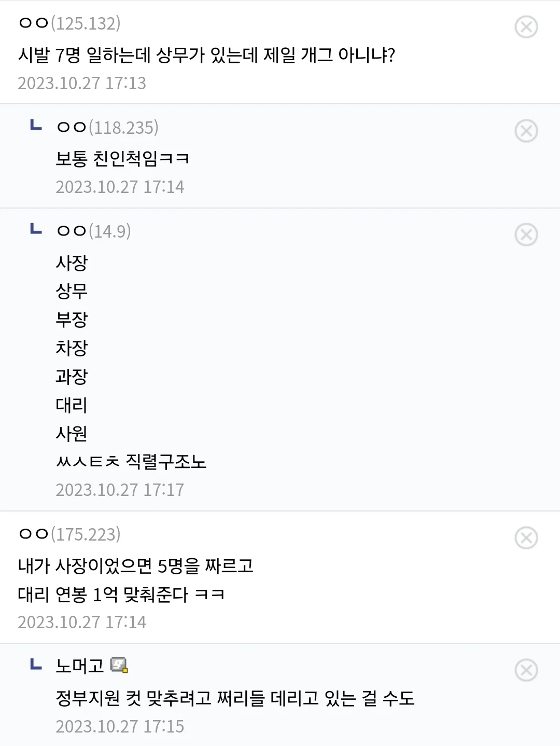Select the username ㅇㅇ(14.9)
The width and height of the screenshot is (560, 746).
93,231
